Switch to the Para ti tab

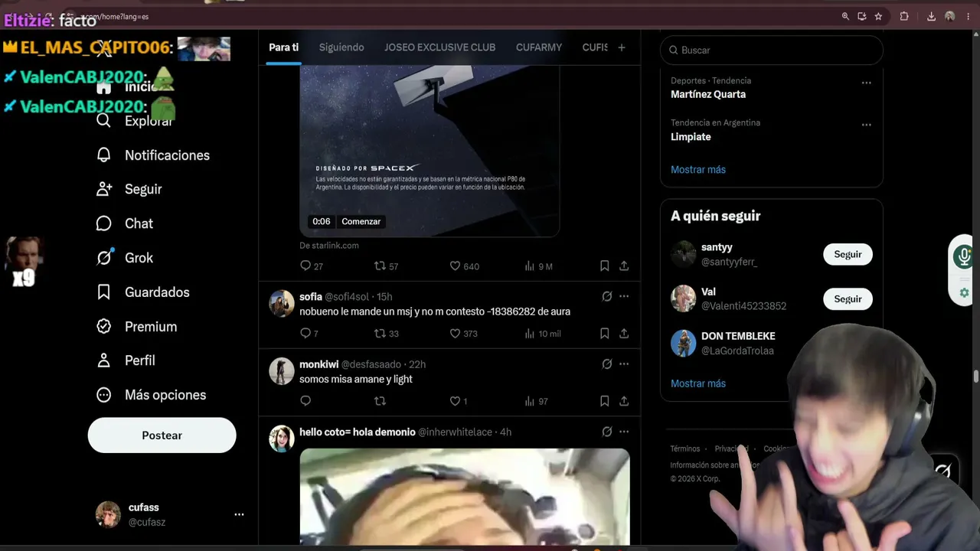[283, 47]
